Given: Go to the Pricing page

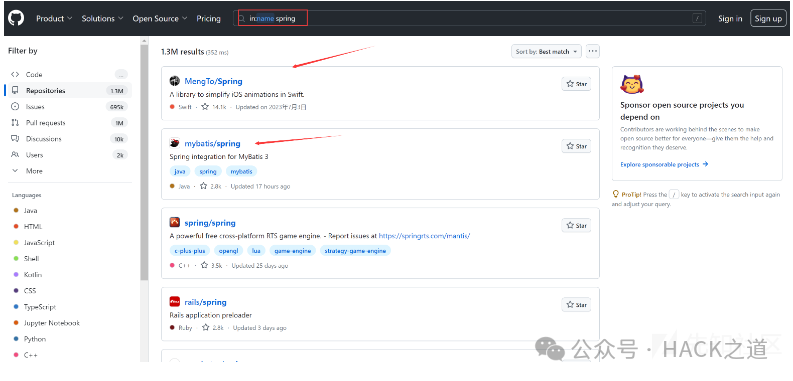Looking at the screenshot, I should pyautogui.click(x=208, y=19).
